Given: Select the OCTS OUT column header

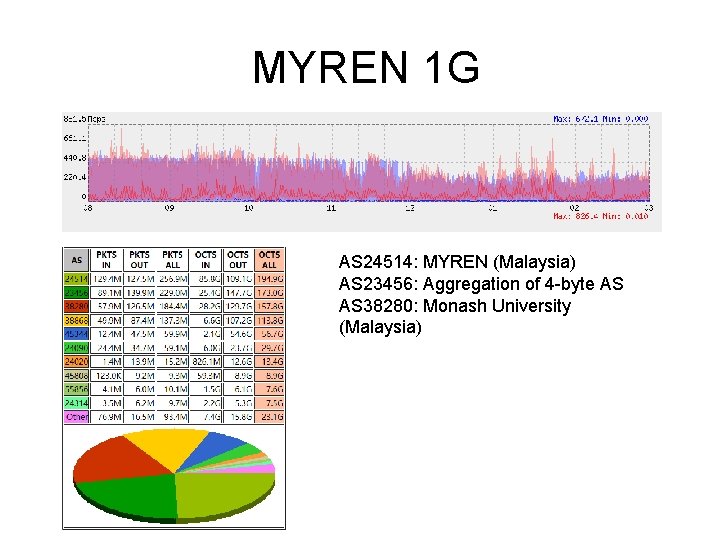Looking at the screenshot, I should [238, 260].
